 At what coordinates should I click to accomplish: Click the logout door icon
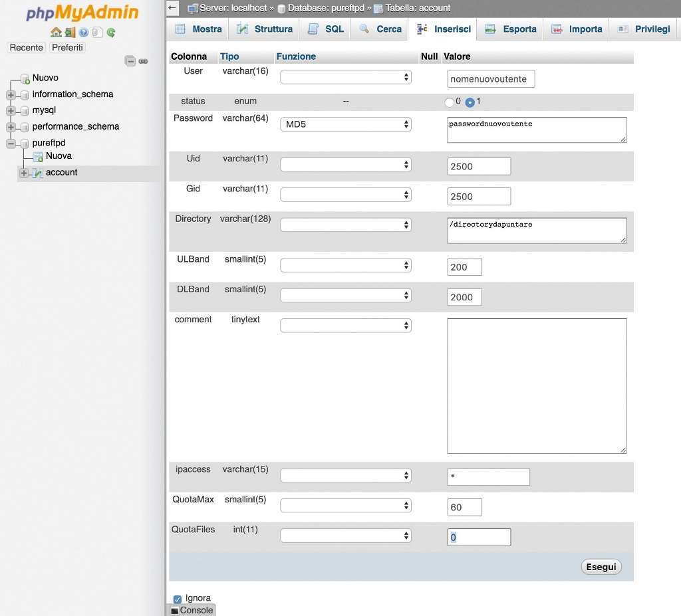click(70, 32)
